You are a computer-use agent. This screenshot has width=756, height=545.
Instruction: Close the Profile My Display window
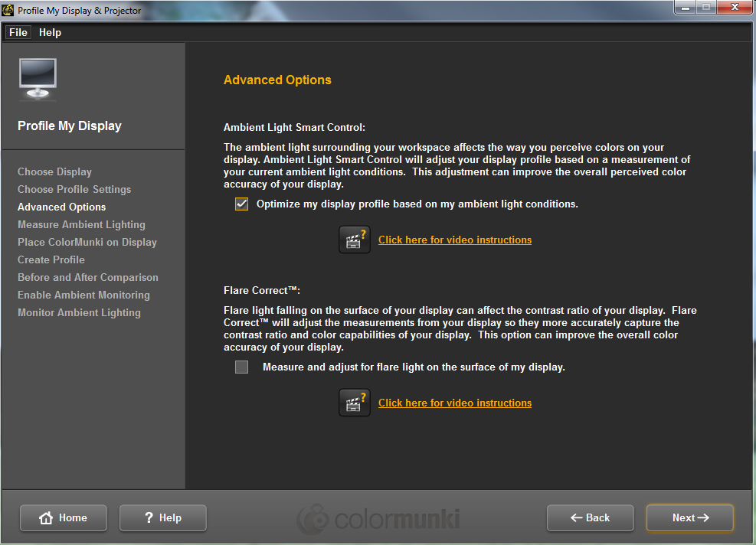[x=735, y=7]
